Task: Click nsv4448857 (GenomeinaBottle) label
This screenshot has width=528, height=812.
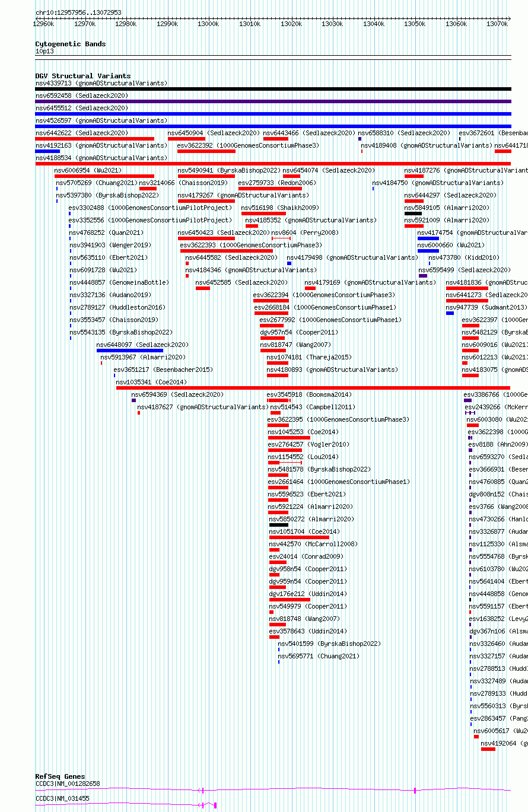Action: coord(119,282)
